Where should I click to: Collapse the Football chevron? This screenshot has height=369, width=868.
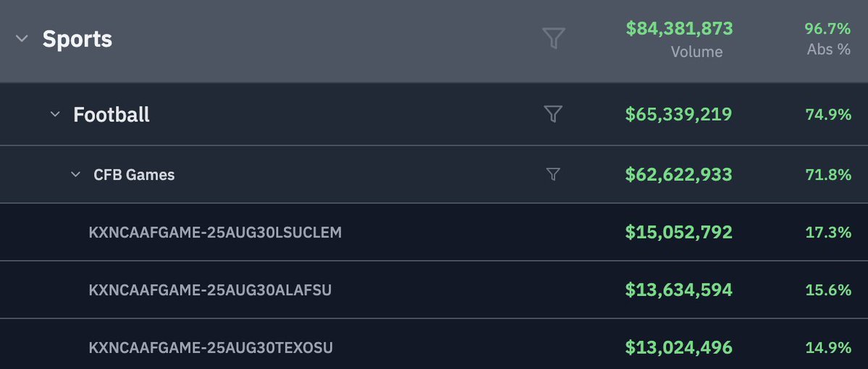tap(55, 114)
